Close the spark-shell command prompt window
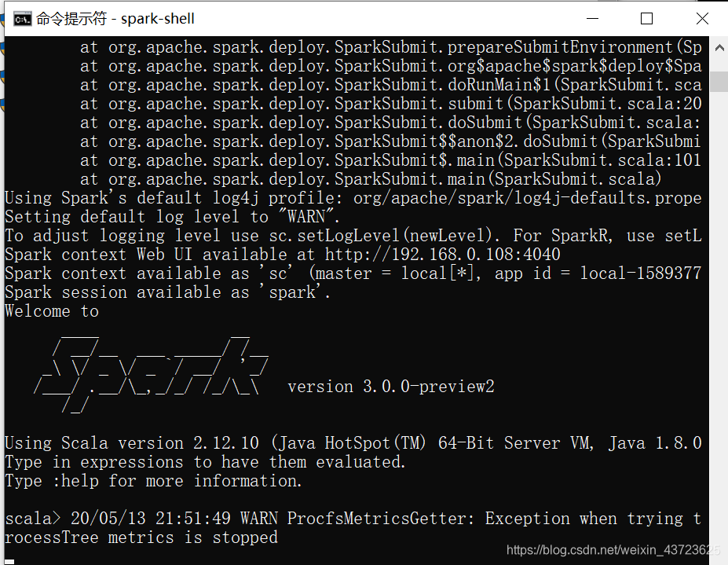Image resolution: width=728 pixels, height=565 pixels. pos(702,19)
